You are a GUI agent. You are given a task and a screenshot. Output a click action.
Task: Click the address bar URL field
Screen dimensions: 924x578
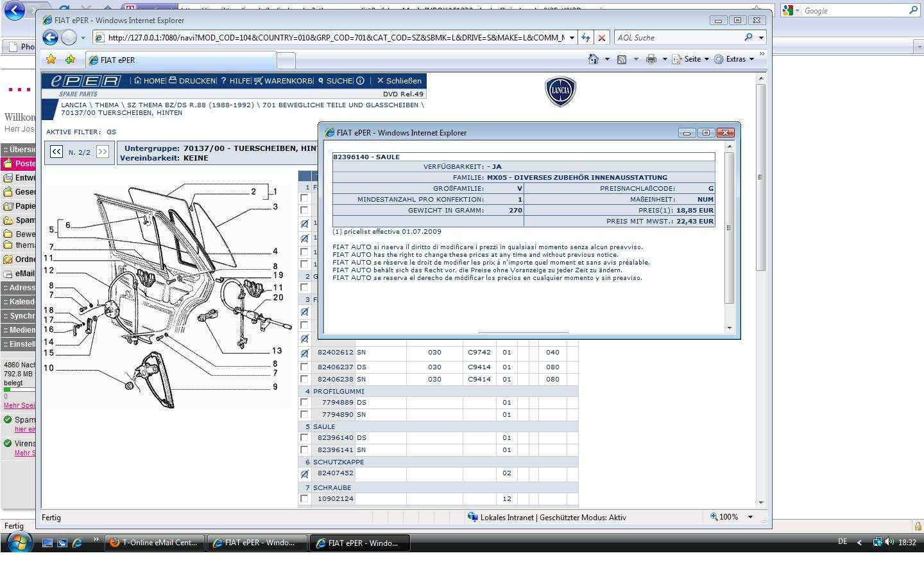(335, 38)
